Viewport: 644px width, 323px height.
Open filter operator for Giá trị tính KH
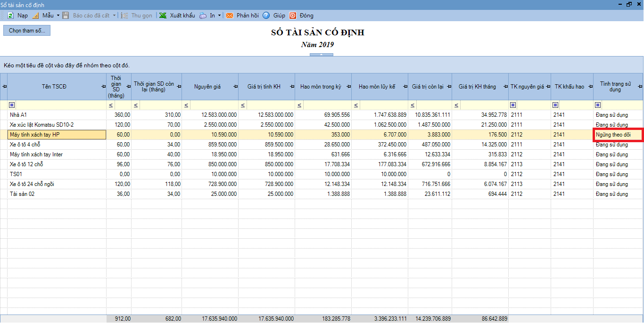[243, 105]
